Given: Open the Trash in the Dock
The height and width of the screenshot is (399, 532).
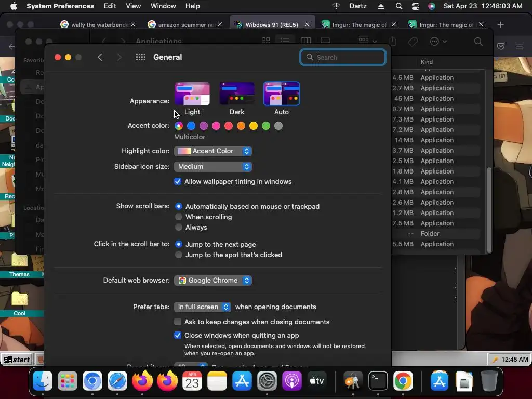Looking at the screenshot, I should point(489,380).
